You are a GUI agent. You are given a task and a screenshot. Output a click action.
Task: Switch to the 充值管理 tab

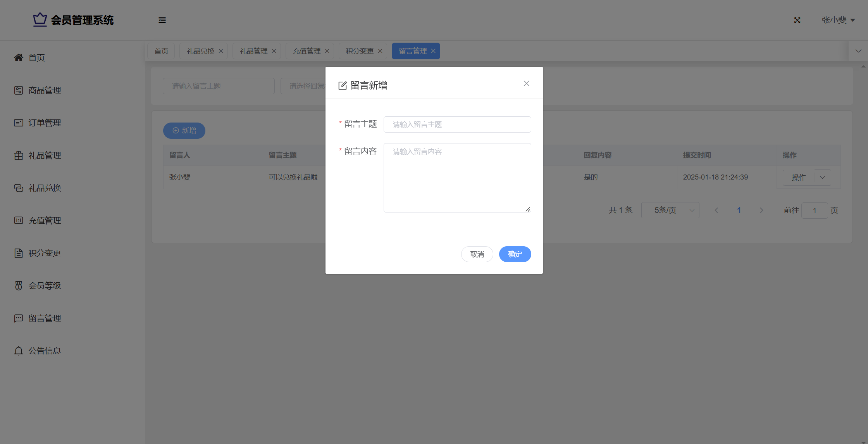click(x=306, y=51)
